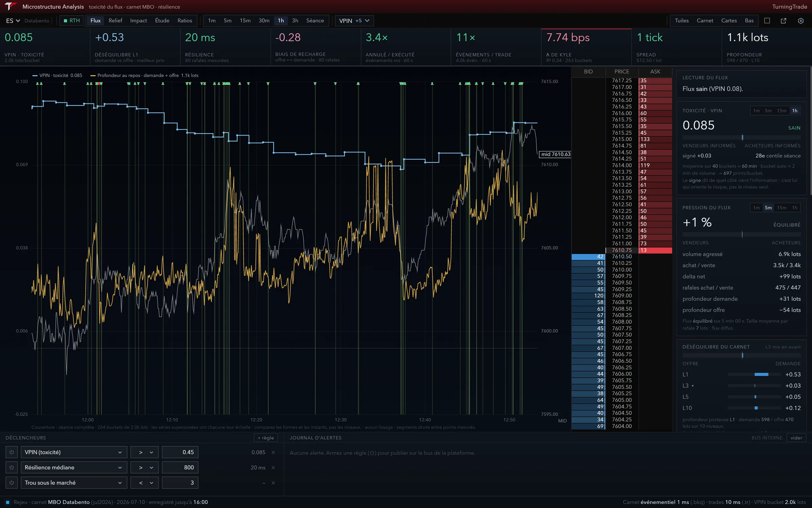
Task: Toggle the fullscreen square icon in toolbar
Action: click(767, 21)
